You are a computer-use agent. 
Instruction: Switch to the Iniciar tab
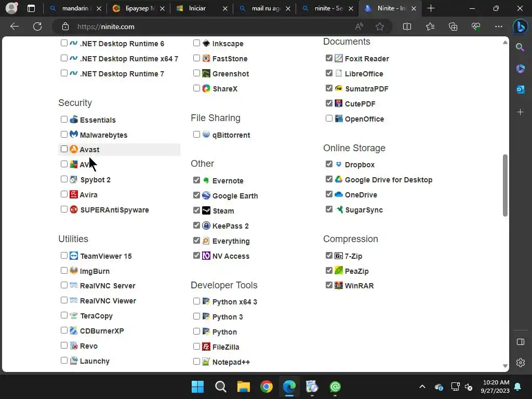coord(202,8)
